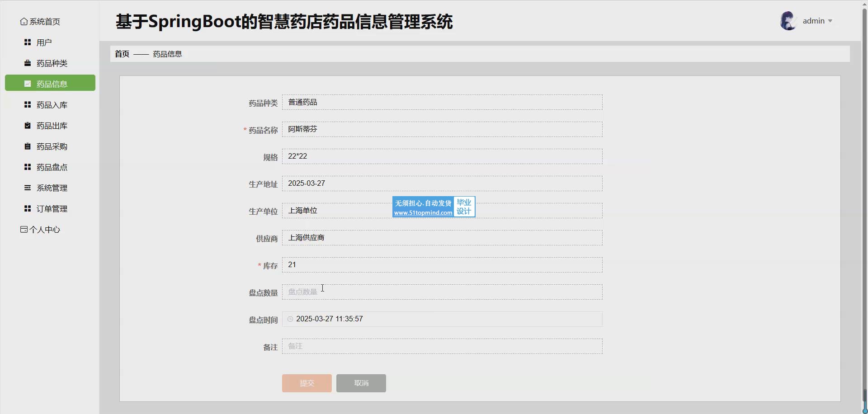Click the briefcase icon beside 药品种类

[28, 63]
